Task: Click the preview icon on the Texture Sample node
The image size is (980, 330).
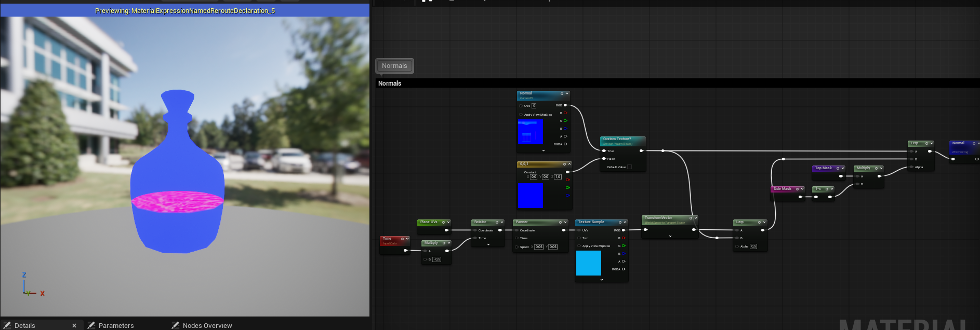Action: coord(620,222)
